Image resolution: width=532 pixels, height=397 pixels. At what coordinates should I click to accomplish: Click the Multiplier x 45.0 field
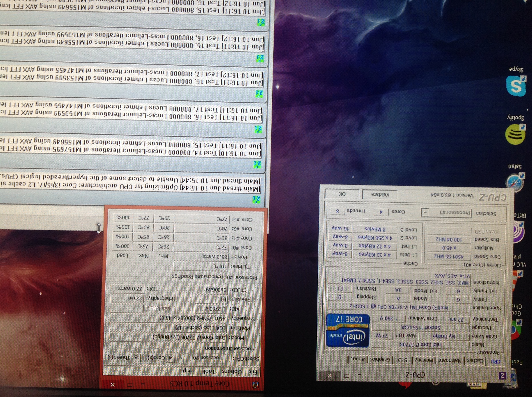click(449, 248)
